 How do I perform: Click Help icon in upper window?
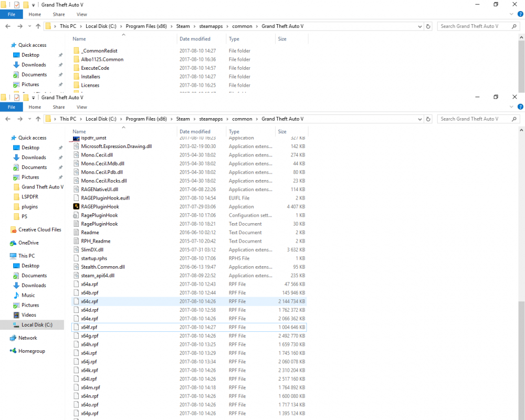pos(520,14)
